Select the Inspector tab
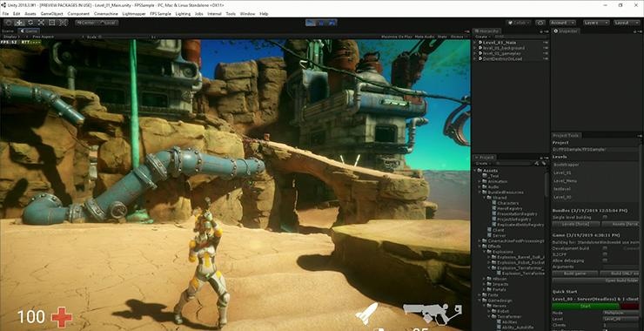The width and height of the screenshot is (644, 331). (x=565, y=30)
